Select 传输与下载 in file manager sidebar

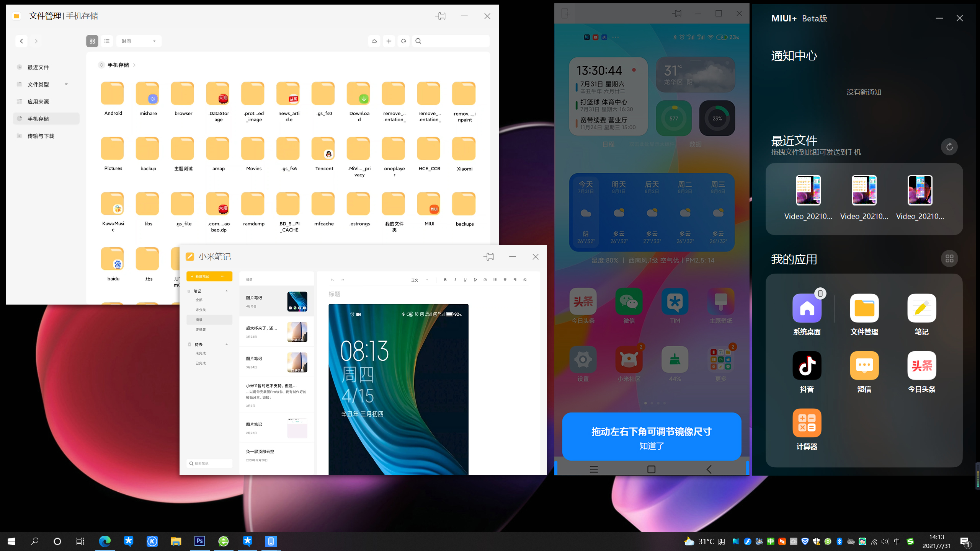(46, 136)
